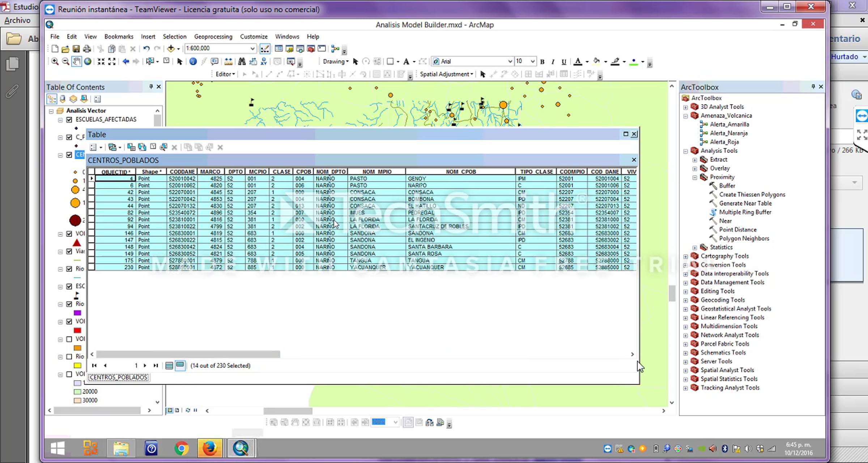Open File Explorer from the taskbar
Viewport: 868px width, 463px height.
click(120, 449)
